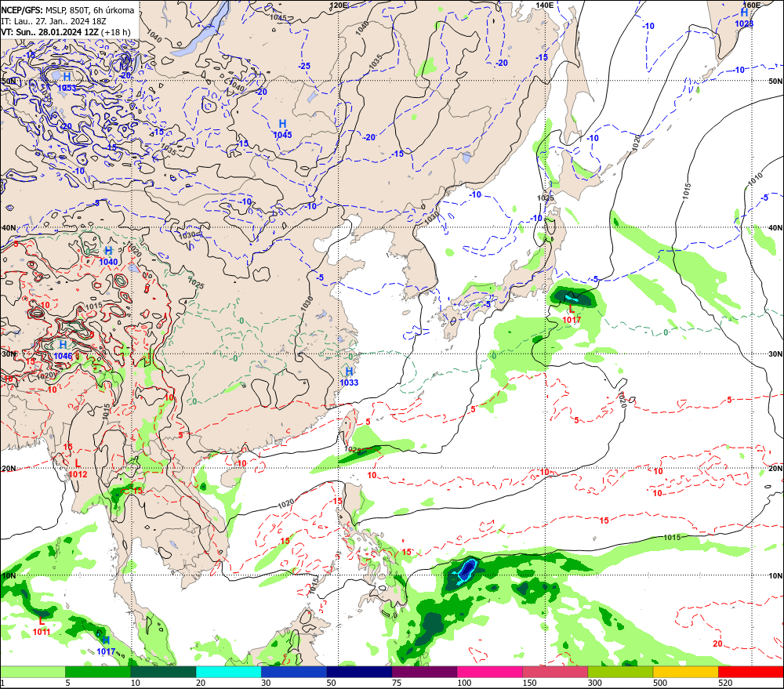Click the legend value 30
Image resolution: width=784 pixels, height=689 pixels.
[x=266, y=683]
